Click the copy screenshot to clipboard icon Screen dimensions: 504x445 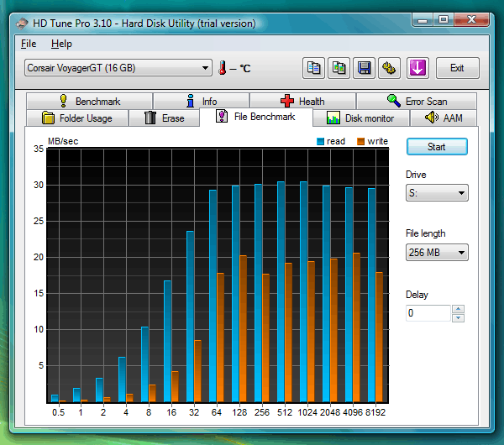pos(339,68)
